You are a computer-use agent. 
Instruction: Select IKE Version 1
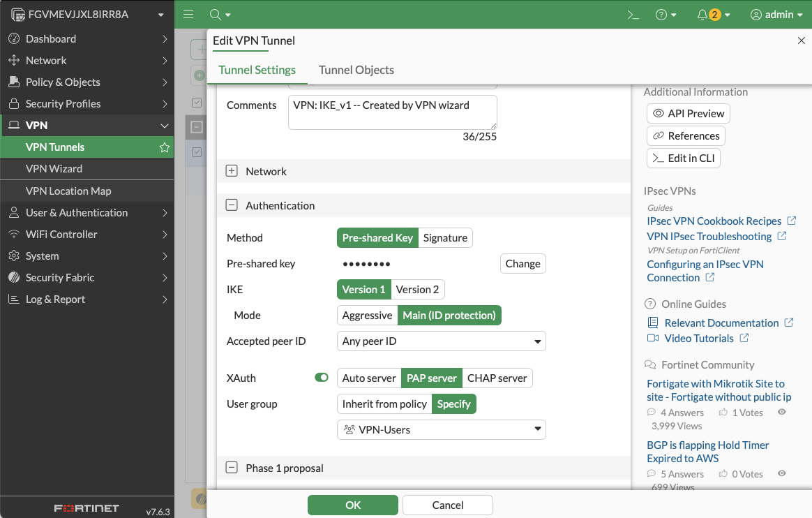(x=364, y=290)
